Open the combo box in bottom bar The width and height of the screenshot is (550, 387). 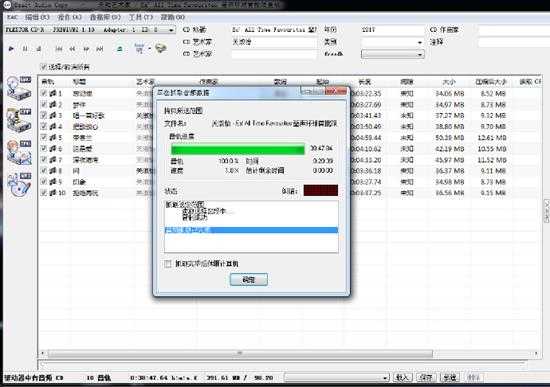tap(336, 378)
